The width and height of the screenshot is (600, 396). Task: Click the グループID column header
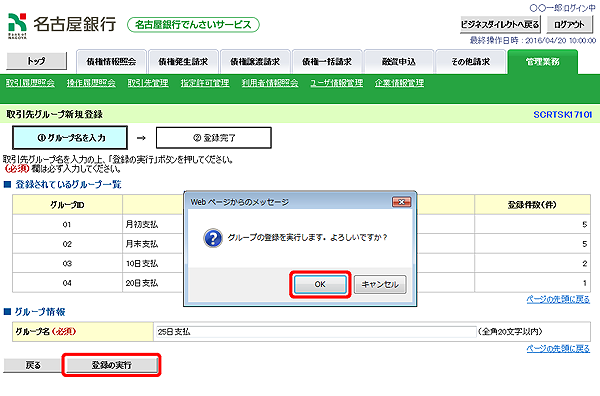tap(67, 205)
